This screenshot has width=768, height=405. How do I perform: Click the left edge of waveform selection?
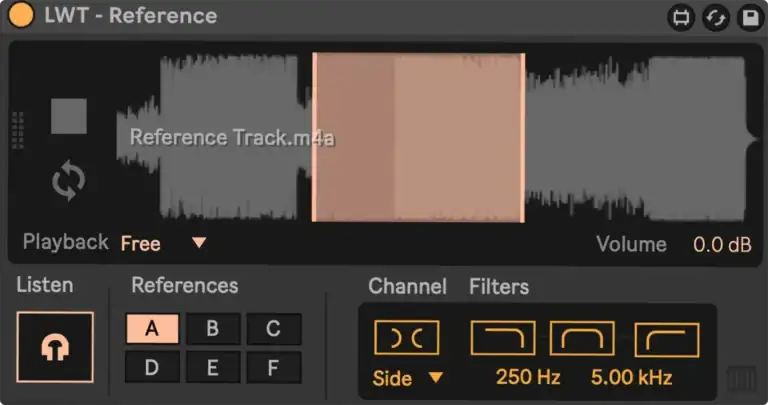tap(314, 138)
